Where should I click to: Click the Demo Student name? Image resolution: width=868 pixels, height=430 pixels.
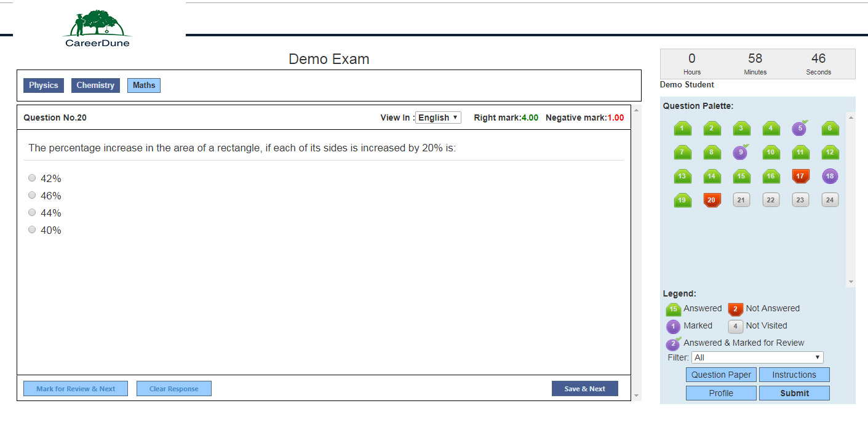click(x=687, y=85)
